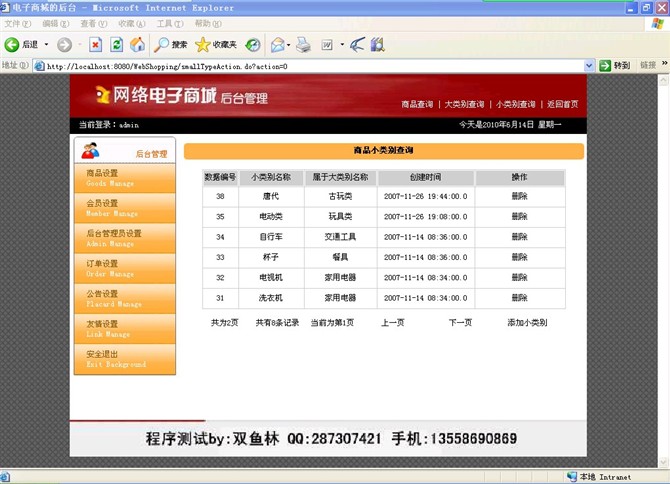This screenshot has height=484, width=670.
Task: Click the browser Back arrow icon
Action: [x=13, y=45]
